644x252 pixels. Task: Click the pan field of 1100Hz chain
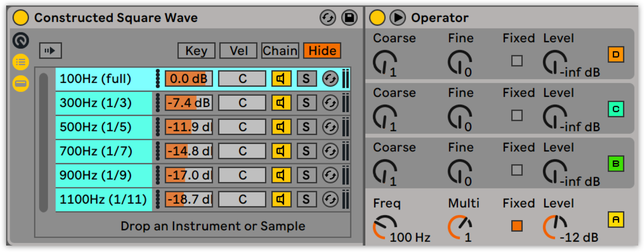point(242,199)
